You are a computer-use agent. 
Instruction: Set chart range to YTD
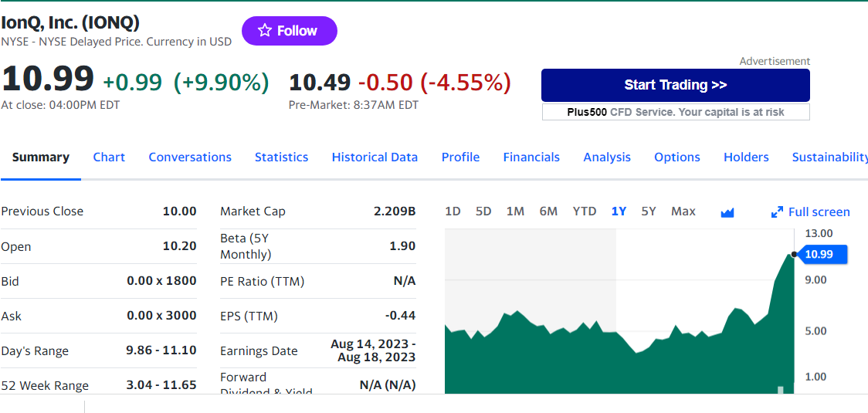pos(584,212)
